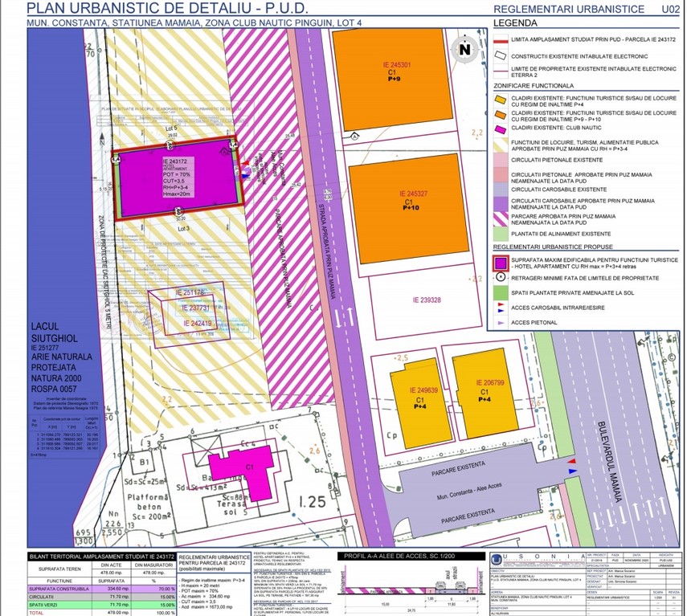This screenshot has height=616, width=687.
Task: Select the magenta Club Nautic building C1
Action: tap(245, 473)
